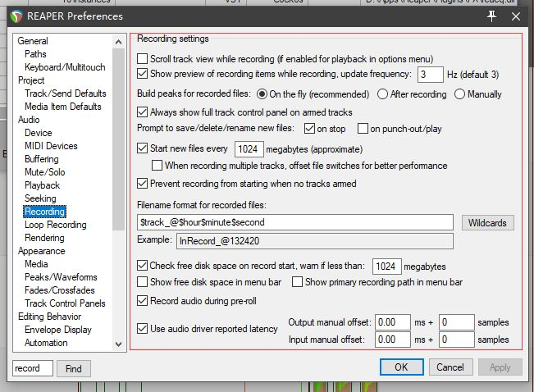
Task: Open MIDI Devices preferences
Action: pyautogui.click(x=51, y=146)
